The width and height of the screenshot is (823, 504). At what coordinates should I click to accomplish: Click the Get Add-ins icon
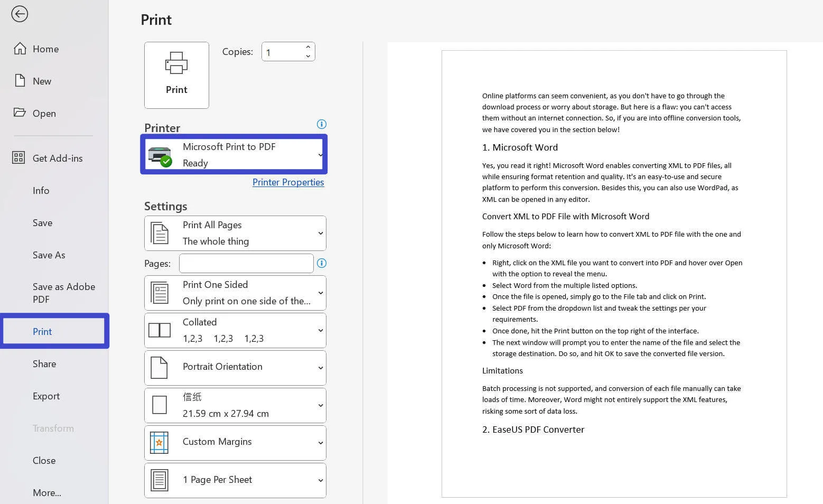click(18, 157)
